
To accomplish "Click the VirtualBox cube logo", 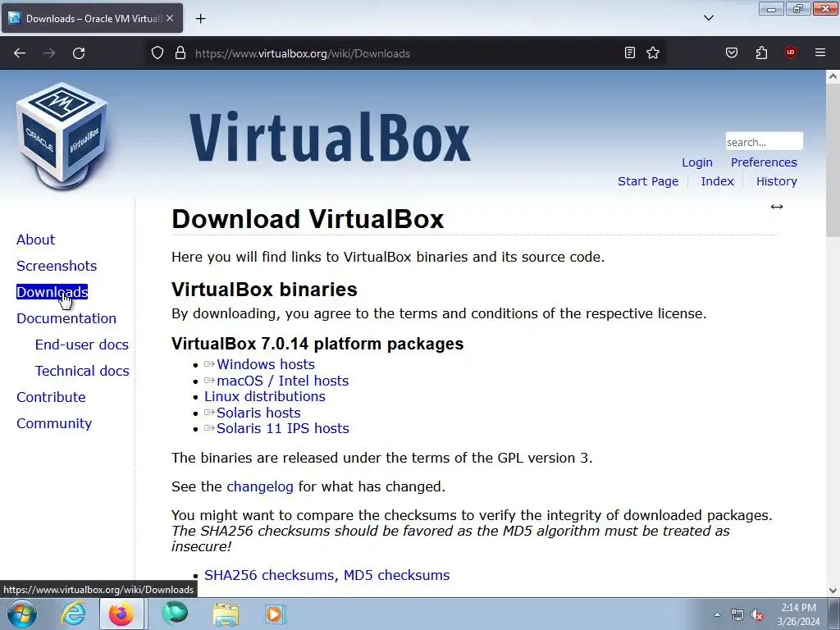I will (62, 137).
